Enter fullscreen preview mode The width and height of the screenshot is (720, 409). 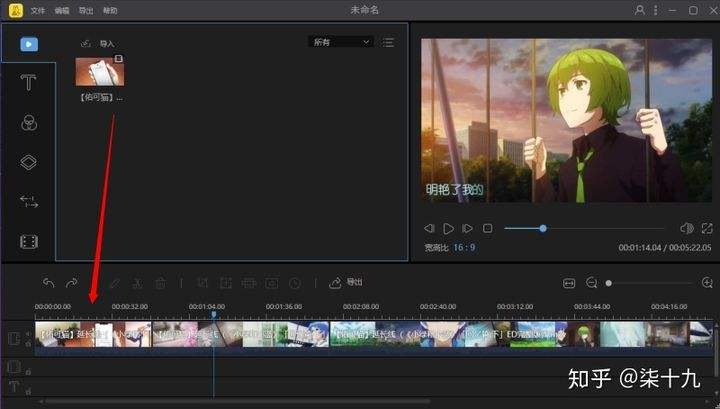pos(707,228)
